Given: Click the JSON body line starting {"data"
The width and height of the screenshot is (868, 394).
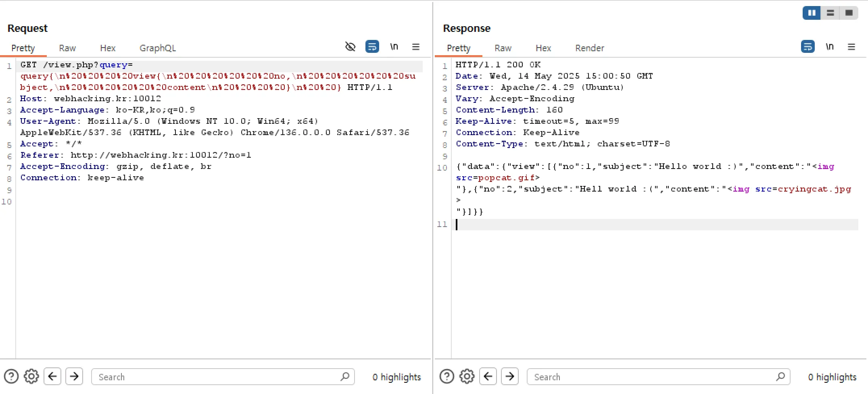Looking at the screenshot, I should click(x=645, y=166).
